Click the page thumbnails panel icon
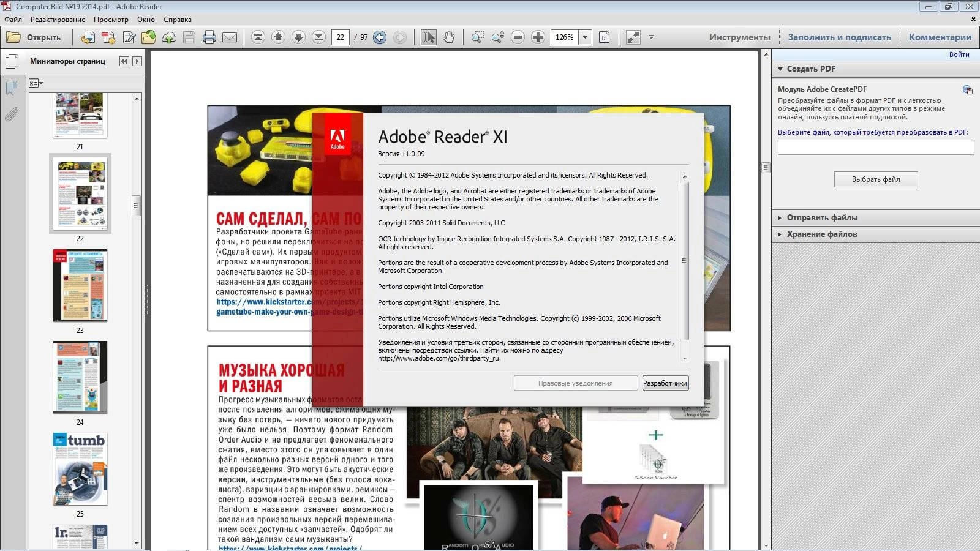This screenshot has width=980, height=551. click(11, 62)
